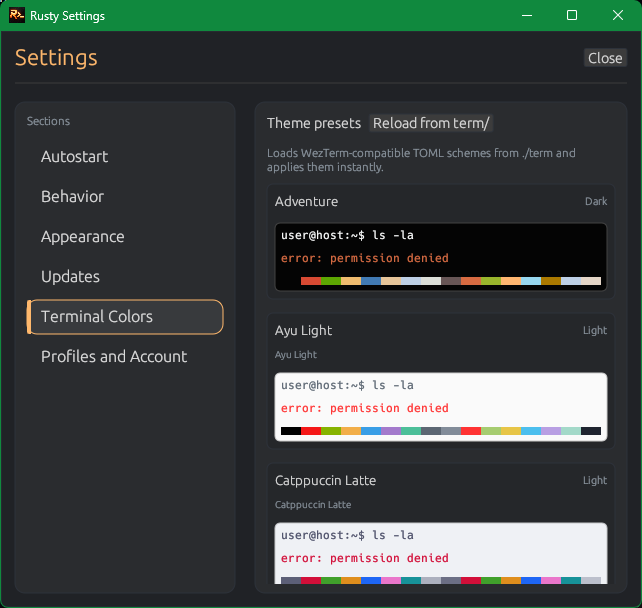Click the Dark label on Adventure card
Viewport: 642px width, 608px height.
pos(596,201)
